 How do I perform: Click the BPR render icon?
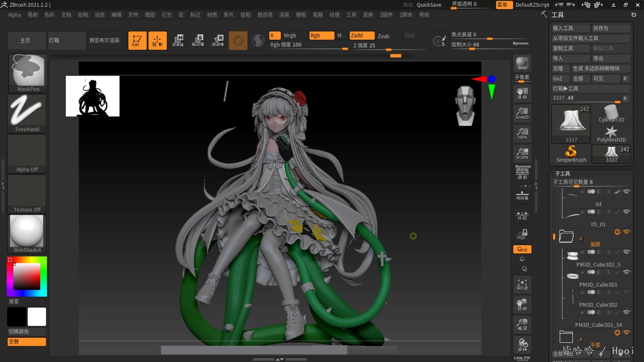[522, 63]
